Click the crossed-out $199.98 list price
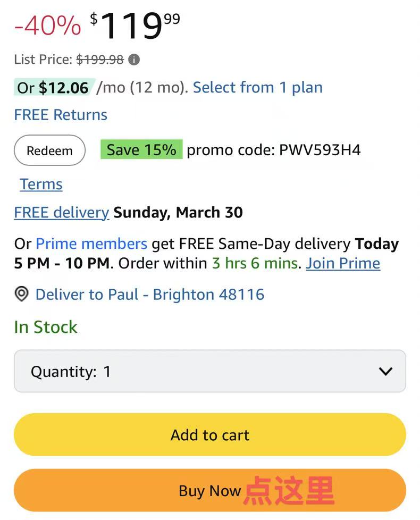The image size is (420, 520). click(100, 60)
